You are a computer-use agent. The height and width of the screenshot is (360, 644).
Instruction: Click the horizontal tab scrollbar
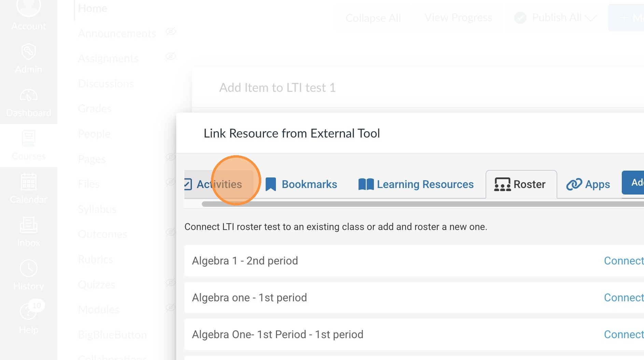[x=410, y=204]
